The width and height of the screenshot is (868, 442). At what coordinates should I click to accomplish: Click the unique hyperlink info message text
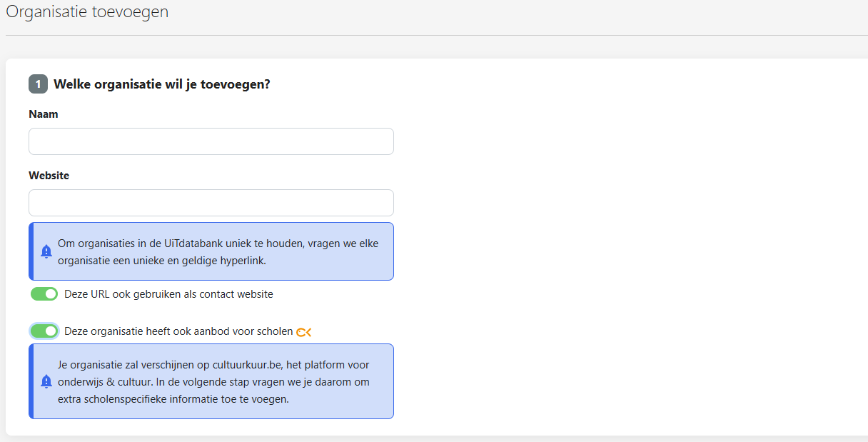tap(218, 252)
